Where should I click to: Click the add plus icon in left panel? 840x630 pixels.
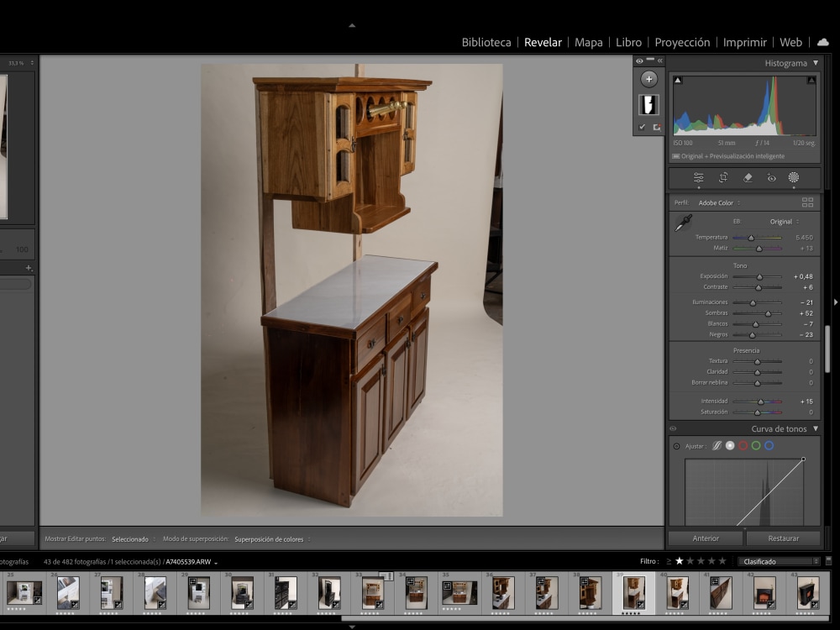[29, 268]
